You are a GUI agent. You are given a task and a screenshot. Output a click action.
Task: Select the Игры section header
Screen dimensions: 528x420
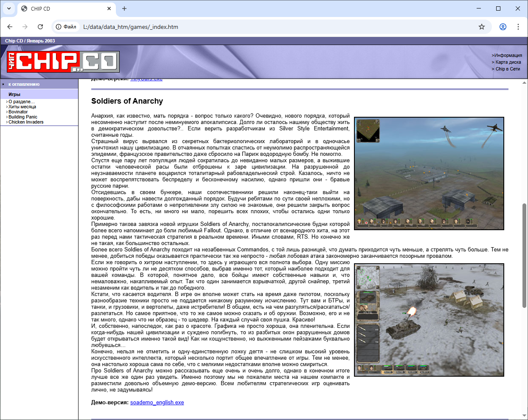tap(39, 94)
